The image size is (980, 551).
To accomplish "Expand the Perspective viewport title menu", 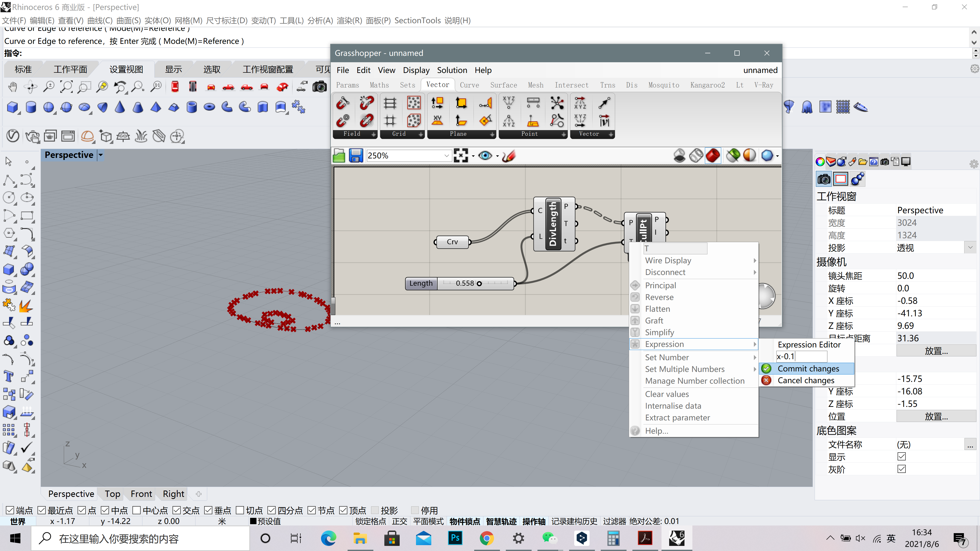I will 101,155.
